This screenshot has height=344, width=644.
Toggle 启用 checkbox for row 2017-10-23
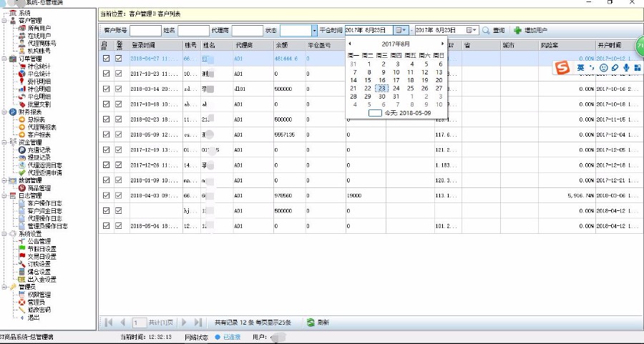pos(106,74)
